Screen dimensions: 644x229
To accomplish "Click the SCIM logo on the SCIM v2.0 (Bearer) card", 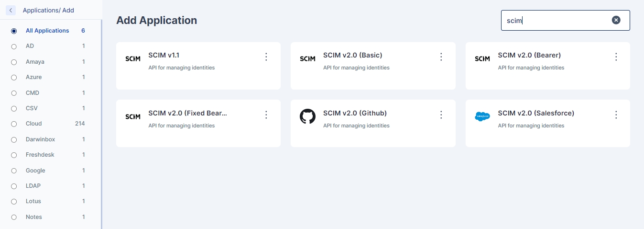I will tap(482, 58).
